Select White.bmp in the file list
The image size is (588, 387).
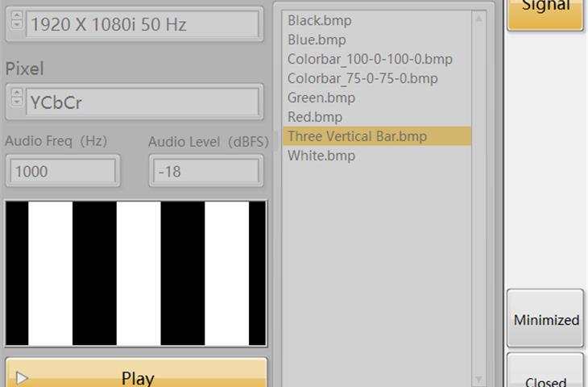377,156
